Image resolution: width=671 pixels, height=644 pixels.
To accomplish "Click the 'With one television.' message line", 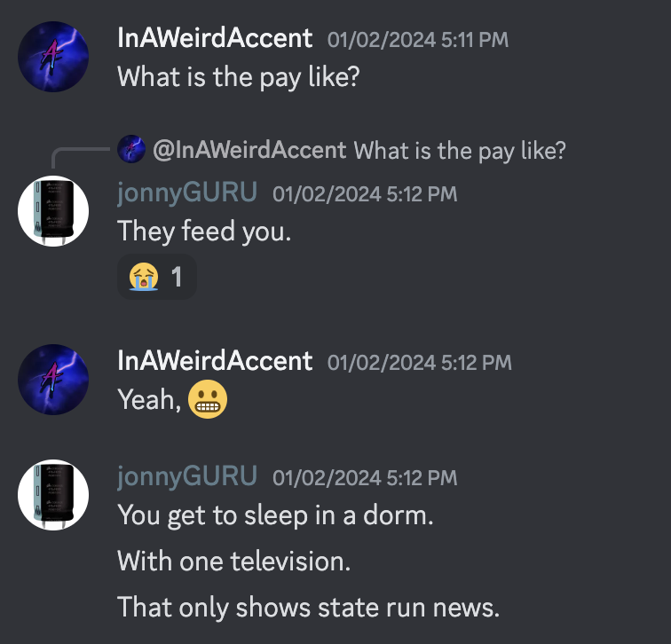I will pyautogui.click(x=233, y=561).
